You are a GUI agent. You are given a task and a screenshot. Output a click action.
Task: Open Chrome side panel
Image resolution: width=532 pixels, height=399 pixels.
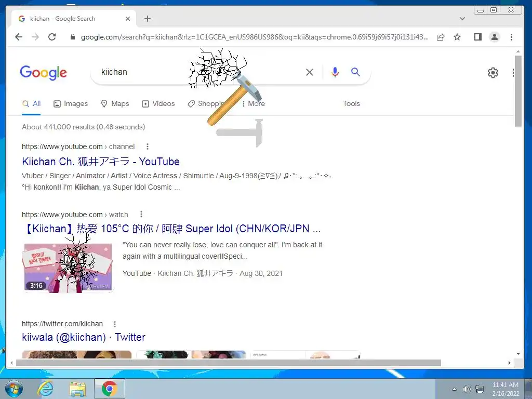(x=478, y=37)
